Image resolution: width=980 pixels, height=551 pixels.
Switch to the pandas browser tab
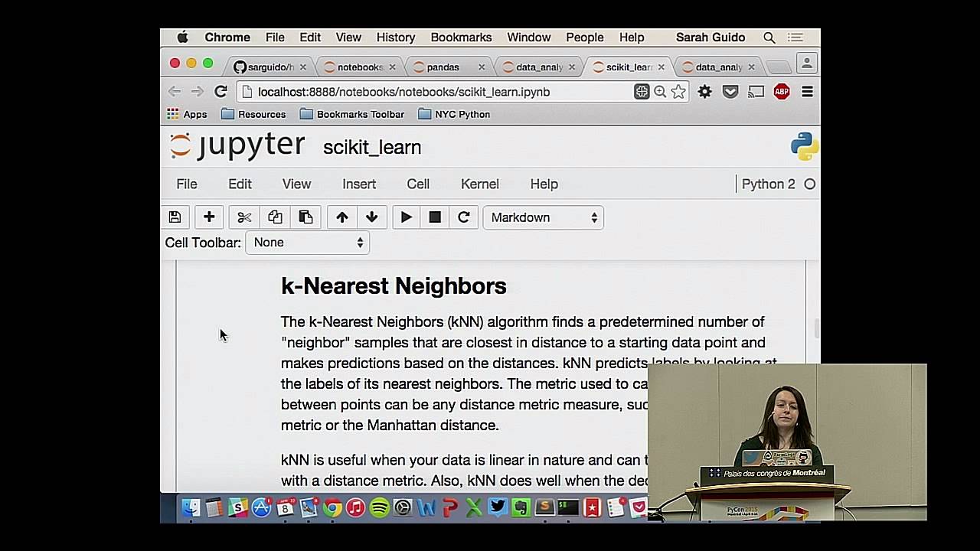point(449,67)
